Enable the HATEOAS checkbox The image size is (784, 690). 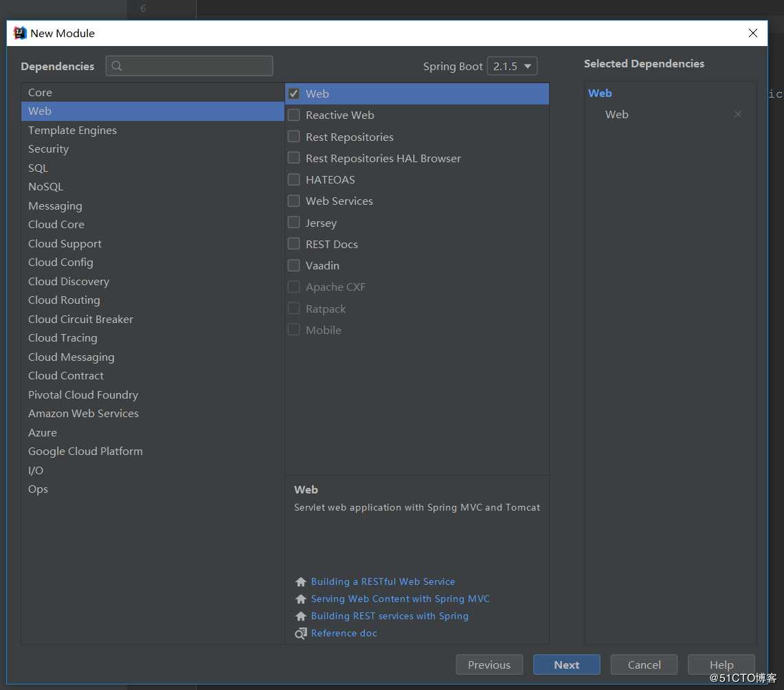[x=294, y=179]
